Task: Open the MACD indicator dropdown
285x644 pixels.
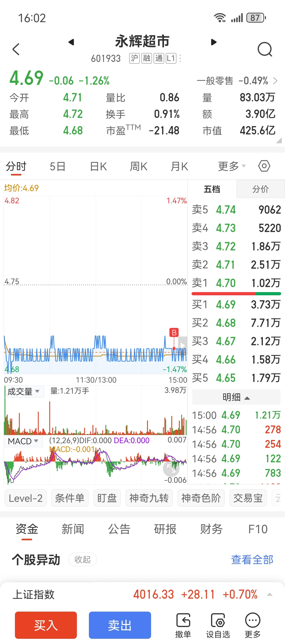Action: coord(24,441)
